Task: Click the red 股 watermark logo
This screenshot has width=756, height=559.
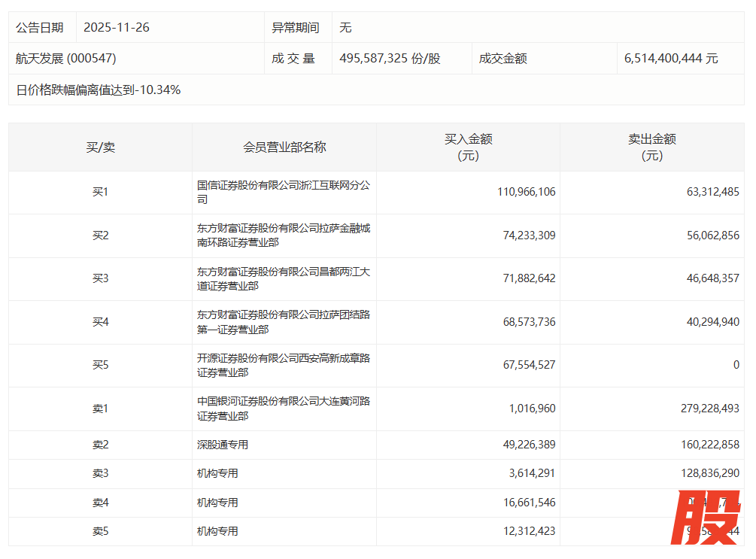Action: [x=706, y=518]
